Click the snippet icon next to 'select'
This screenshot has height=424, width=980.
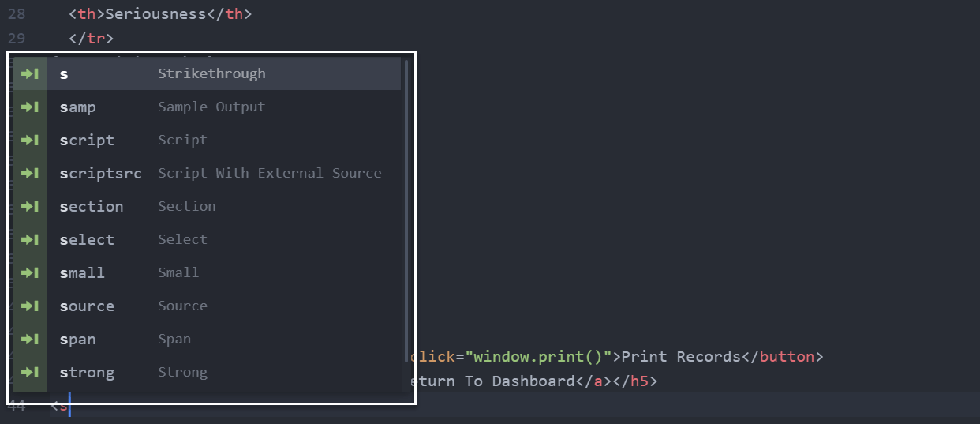(30, 239)
